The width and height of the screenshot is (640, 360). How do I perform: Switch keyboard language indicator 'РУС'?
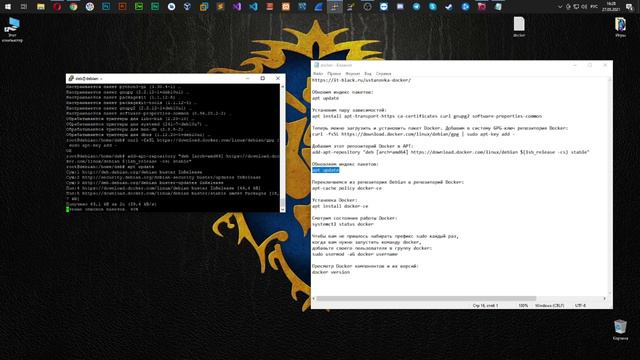tap(594, 7)
